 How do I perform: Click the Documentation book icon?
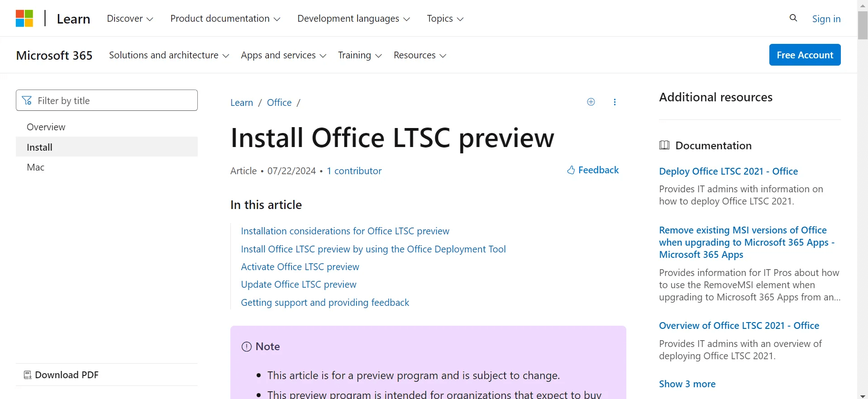[664, 145]
